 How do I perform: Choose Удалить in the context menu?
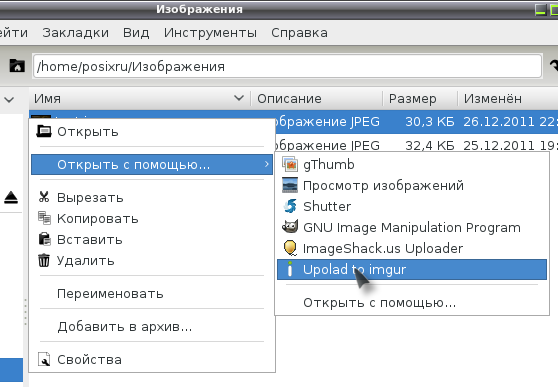[152, 260]
